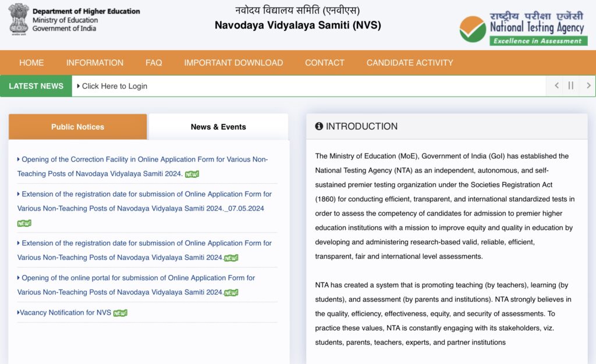Open the registration extension notice dated 07.05.2024
Viewport: 596px width, 364px height.
[144, 201]
